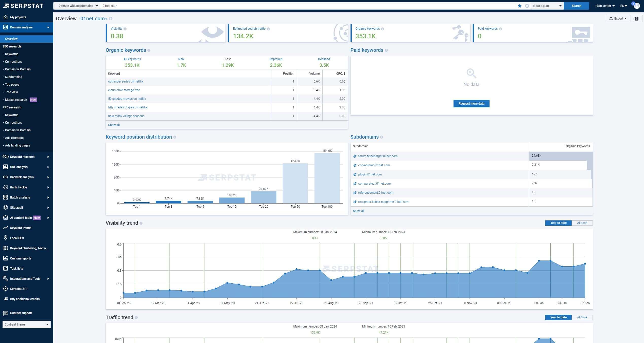Open the Export dropdown
The width and height of the screenshot is (644, 343).
617,19
